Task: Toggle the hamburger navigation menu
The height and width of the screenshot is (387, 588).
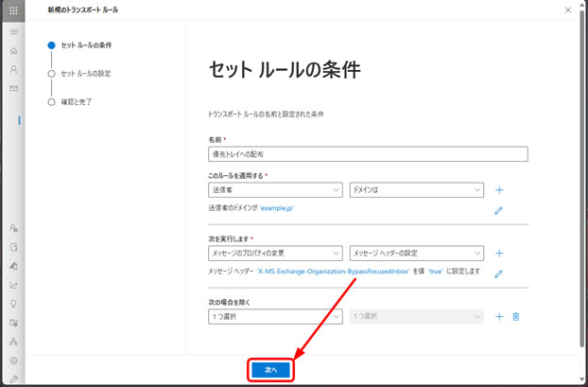Action: click(x=13, y=31)
